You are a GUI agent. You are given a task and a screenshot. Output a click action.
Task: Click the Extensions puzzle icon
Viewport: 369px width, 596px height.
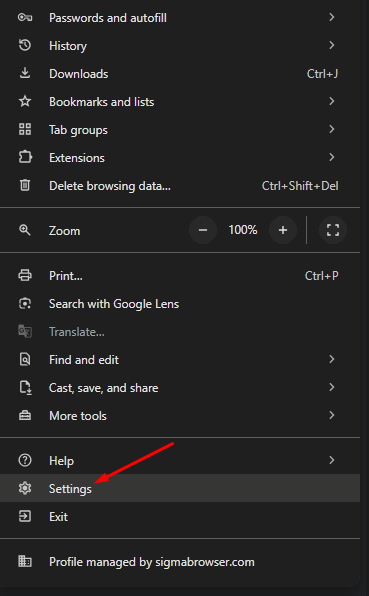tap(25, 157)
